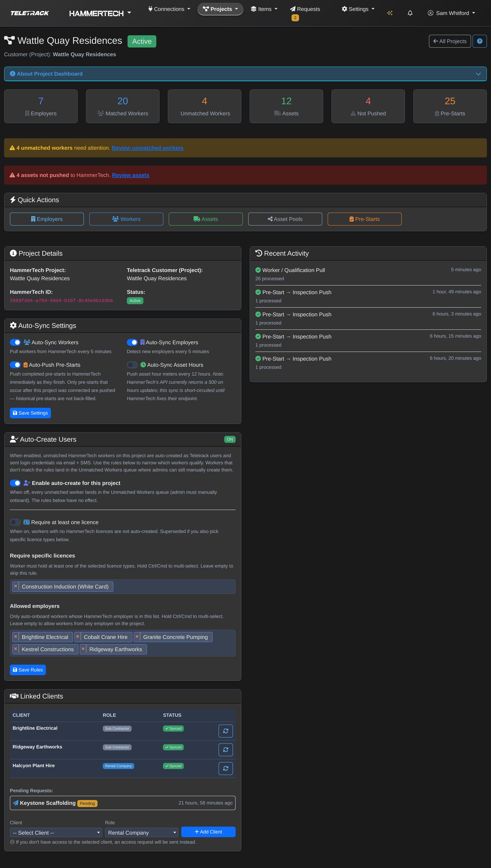The width and height of the screenshot is (491, 868).
Task: Click the Review assets link
Action: point(130,175)
